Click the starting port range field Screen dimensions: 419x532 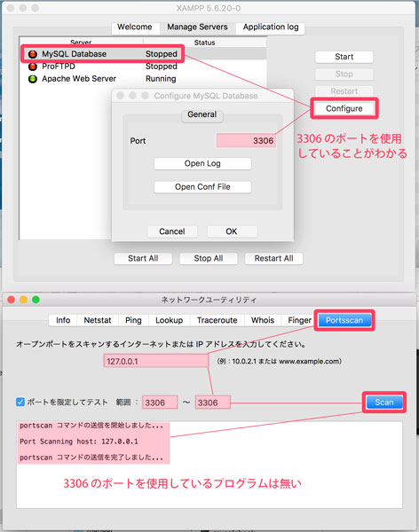(x=160, y=403)
